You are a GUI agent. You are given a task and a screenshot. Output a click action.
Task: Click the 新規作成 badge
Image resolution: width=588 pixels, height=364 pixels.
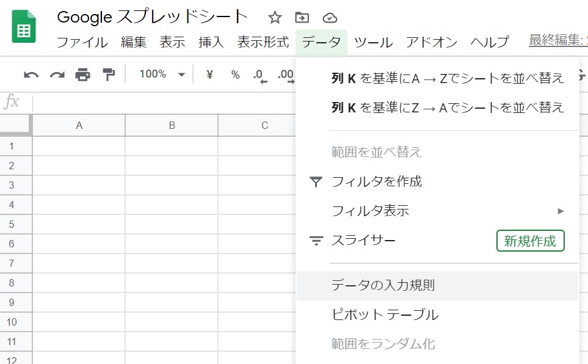(530, 241)
